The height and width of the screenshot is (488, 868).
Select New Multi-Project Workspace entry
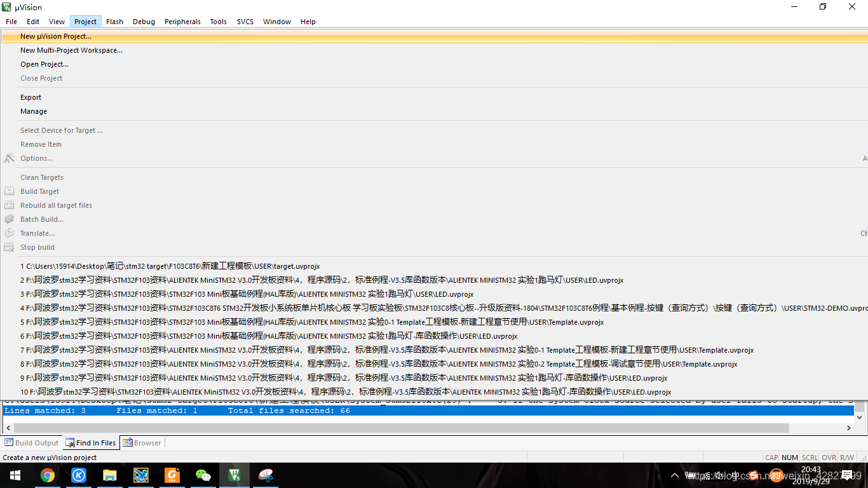click(434, 50)
